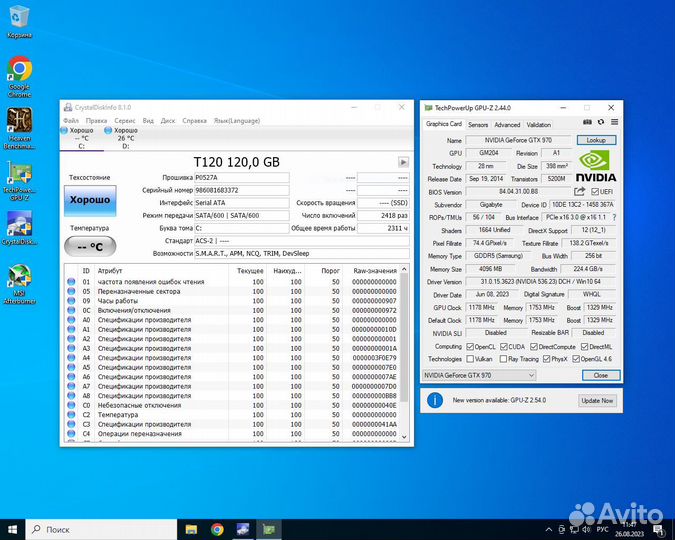Screen dimensions: 675x540
Task: Toggle the DirectML checkbox
Action: (584, 347)
